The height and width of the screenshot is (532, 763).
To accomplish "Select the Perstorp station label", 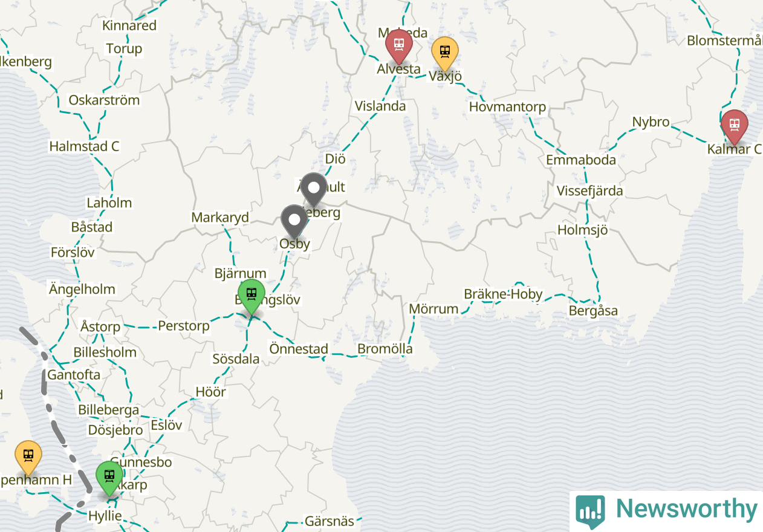I will coord(184,326).
